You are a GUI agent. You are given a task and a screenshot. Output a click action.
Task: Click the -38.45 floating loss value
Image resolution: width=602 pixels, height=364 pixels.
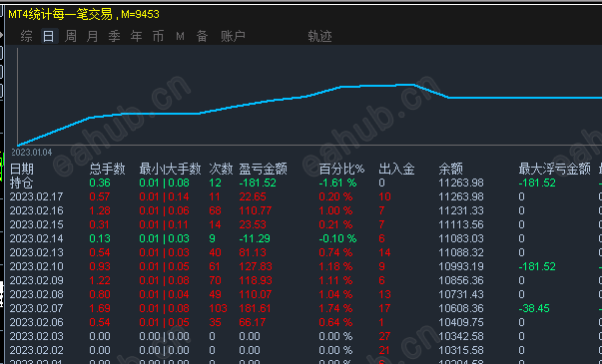(534, 308)
